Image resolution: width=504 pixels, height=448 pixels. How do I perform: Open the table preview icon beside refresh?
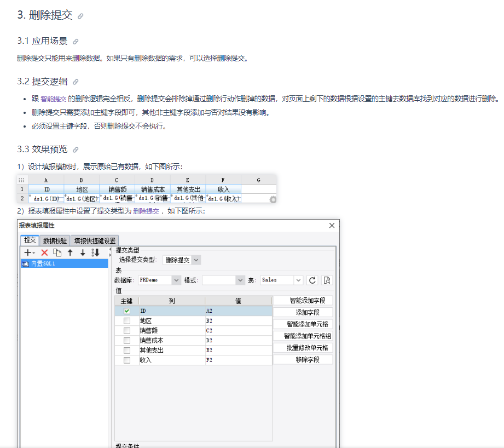coord(327,280)
